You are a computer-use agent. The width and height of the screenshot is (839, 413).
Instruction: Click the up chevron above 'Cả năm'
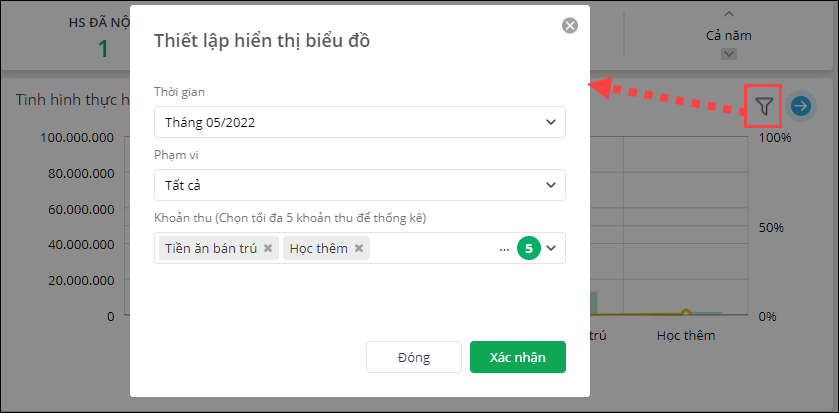728,14
